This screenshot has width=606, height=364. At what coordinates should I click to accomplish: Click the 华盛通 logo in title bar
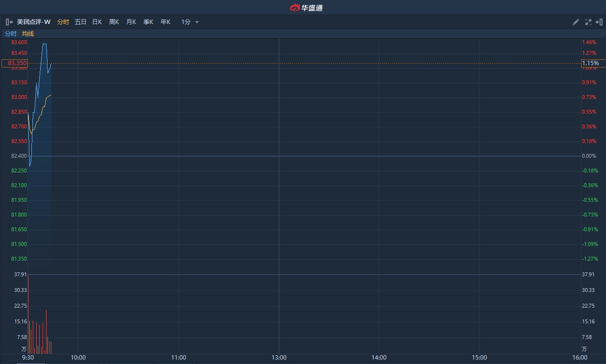click(306, 7)
